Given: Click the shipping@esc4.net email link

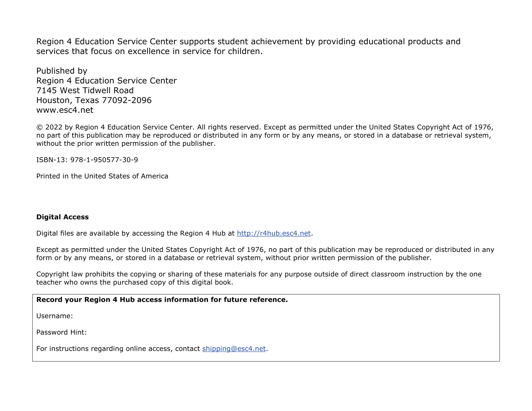Looking at the screenshot, I should coord(234,349).
